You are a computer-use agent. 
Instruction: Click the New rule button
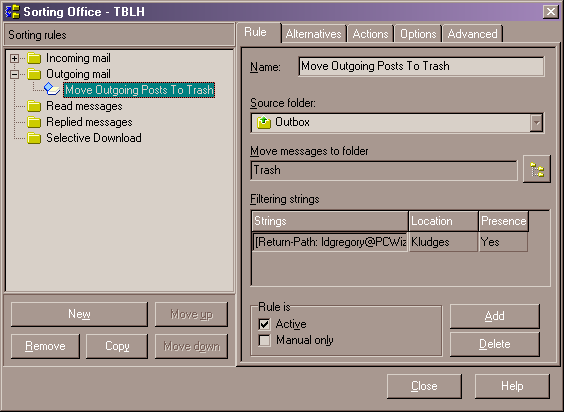point(79,314)
